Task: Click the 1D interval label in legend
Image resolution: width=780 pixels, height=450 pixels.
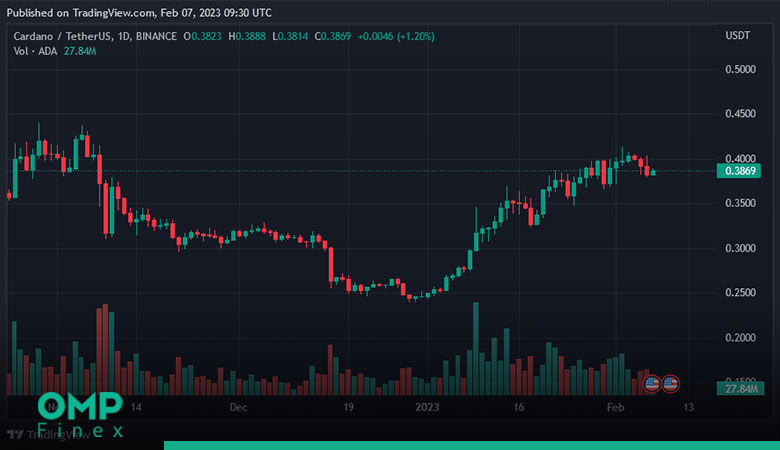Action: 123,36
